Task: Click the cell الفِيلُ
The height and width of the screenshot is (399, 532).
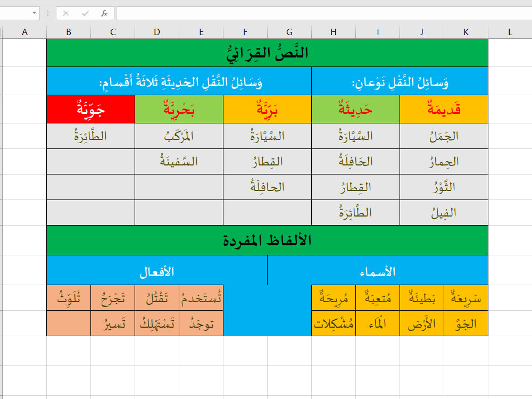Action: point(444,212)
